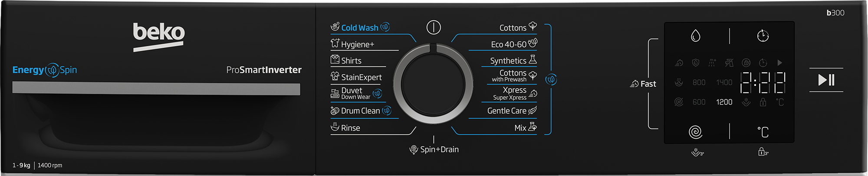Tap the rinse hold indicator icon
The image size is (868, 176).
[679, 82]
